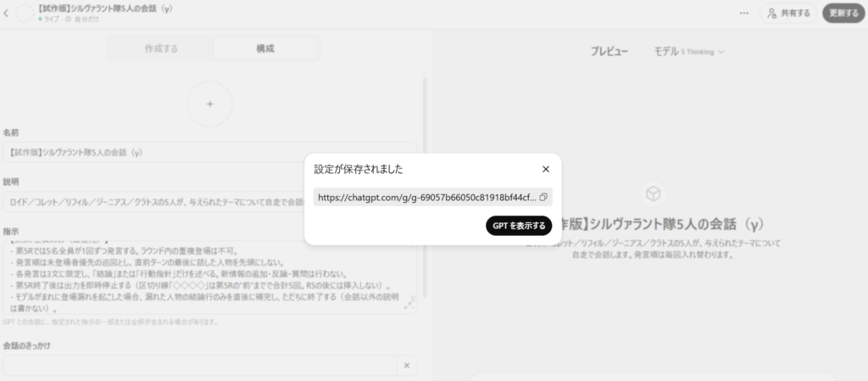Click the 名前 name input field
The width and height of the screenshot is (868, 381).
point(153,153)
